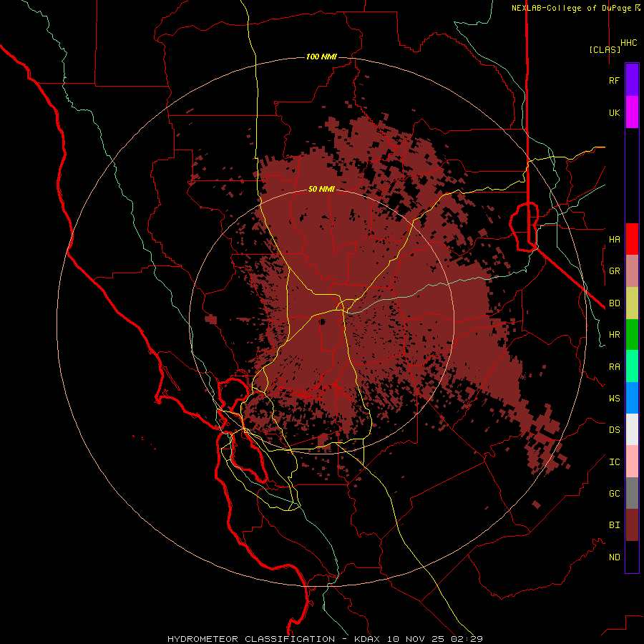
Task: Click the 'RA' legend label
Action: point(614,367)
